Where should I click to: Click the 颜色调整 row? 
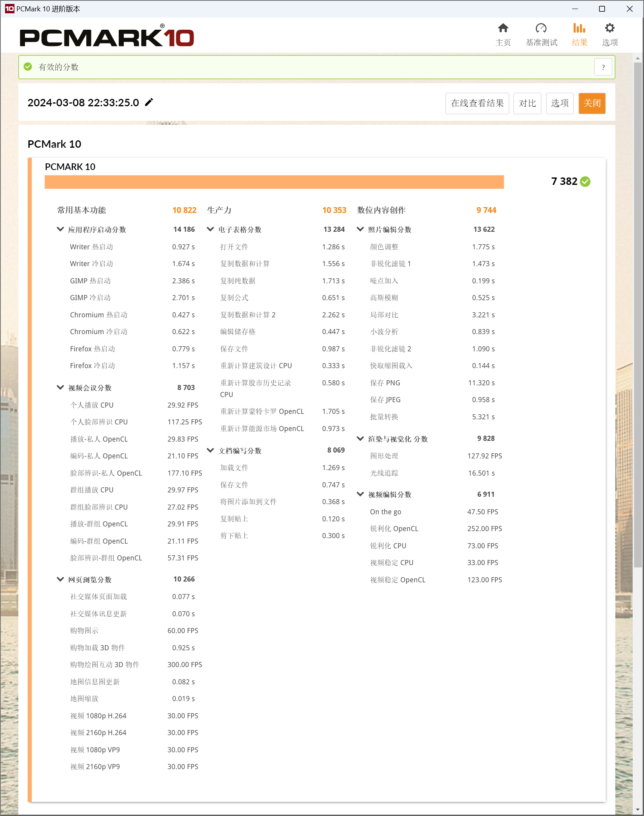[432, 247]
